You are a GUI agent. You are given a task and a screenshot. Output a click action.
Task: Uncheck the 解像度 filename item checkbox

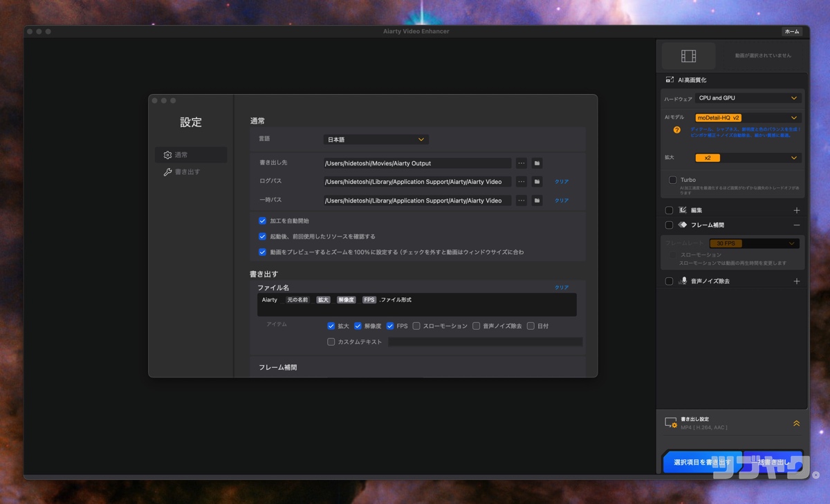pos(358,326)
